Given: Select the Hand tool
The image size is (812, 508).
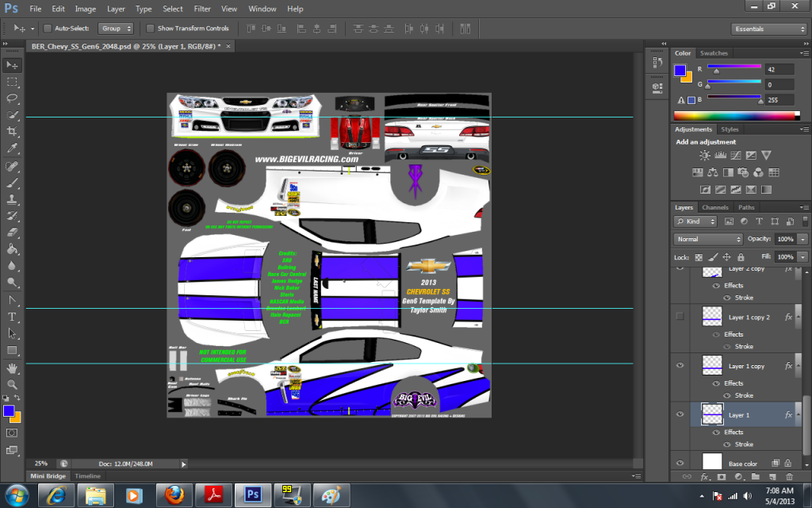Looking at the screenshot, I should [12, 368].
